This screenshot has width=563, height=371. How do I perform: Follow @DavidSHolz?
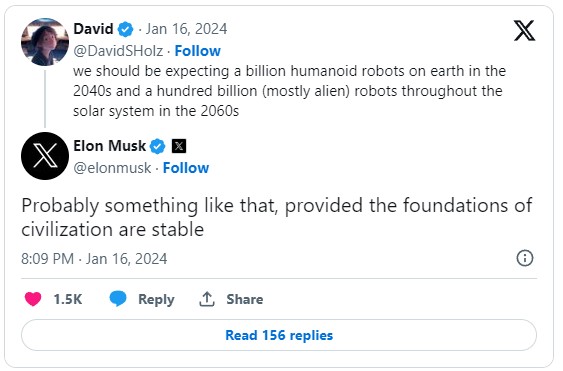[x=197, y=51]
